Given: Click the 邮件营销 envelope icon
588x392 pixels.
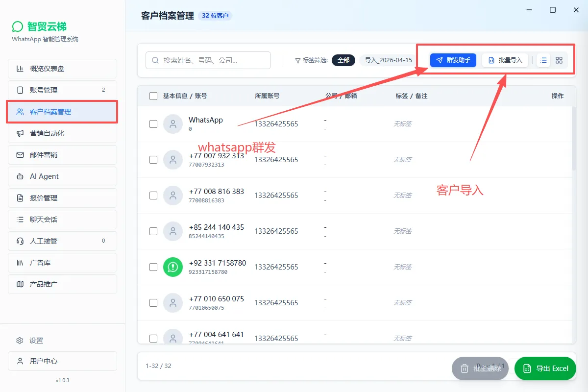Looking at the screenshot, I should point(20,155).
